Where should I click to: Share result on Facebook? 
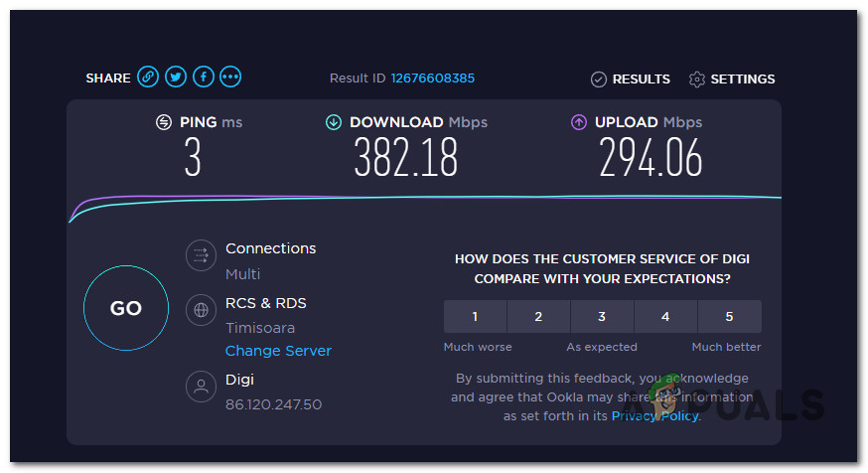(204, 77)
